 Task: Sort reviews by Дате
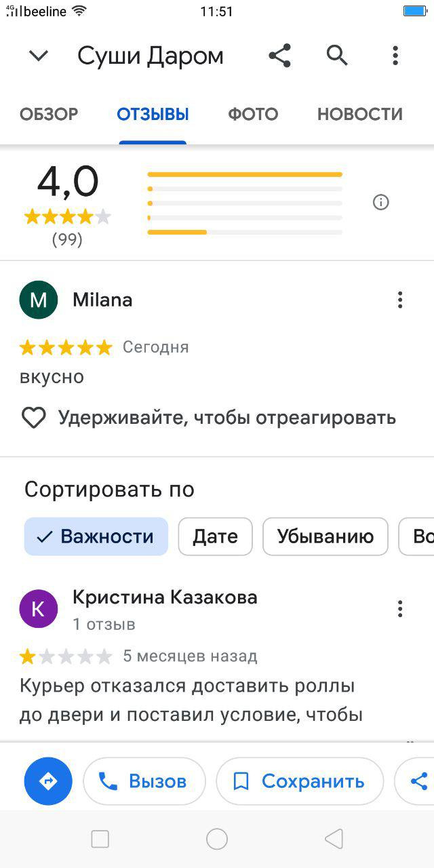[x=215, y=536]
